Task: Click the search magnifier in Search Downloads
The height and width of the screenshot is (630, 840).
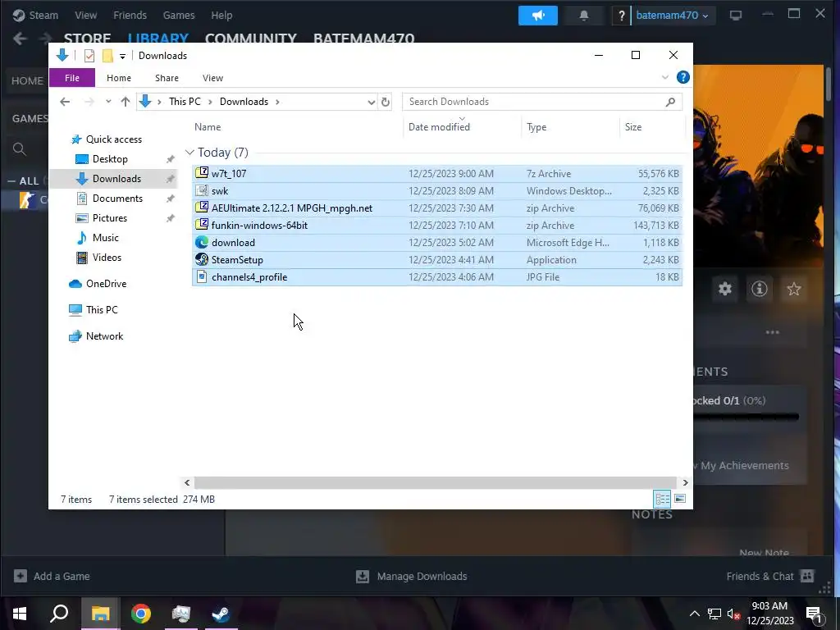Action: tap(670, 102)
